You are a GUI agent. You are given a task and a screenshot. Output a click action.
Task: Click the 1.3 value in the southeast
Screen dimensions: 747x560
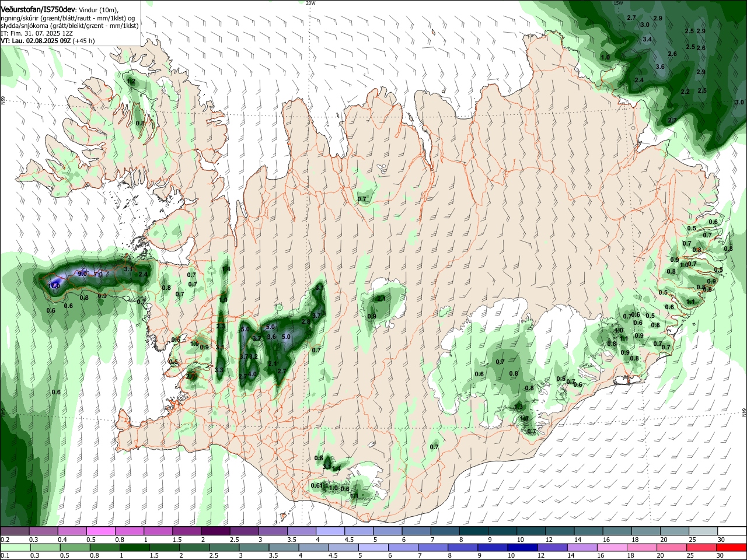point(518,407)
